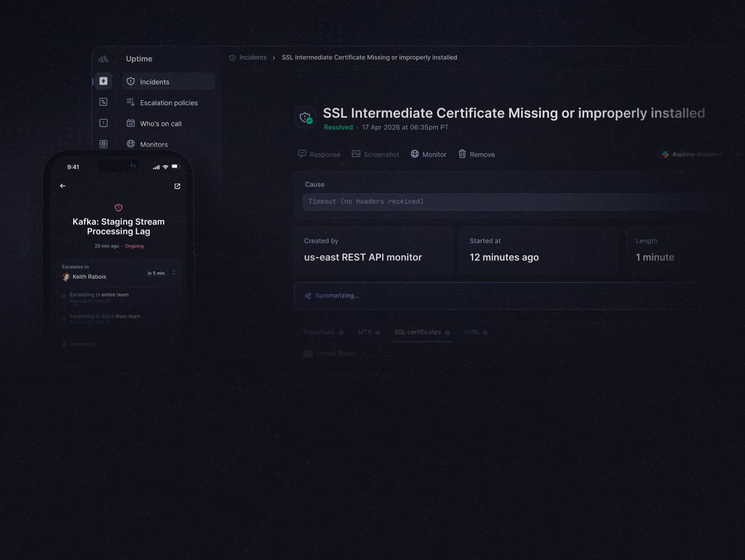Click the Response button
This screenshot has width=745, height=560.
(x=319, y=154)
